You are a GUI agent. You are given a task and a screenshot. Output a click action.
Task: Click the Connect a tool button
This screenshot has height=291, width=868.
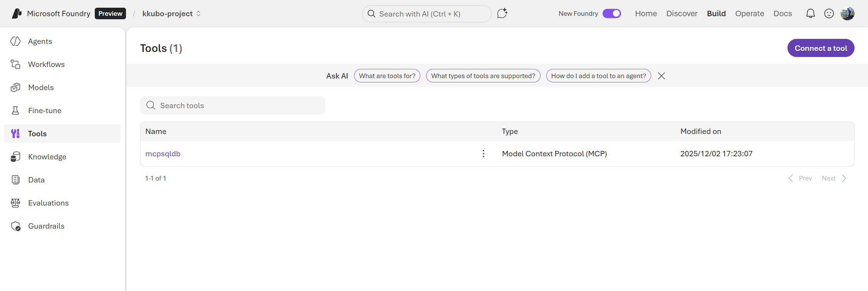pos(821,48)
